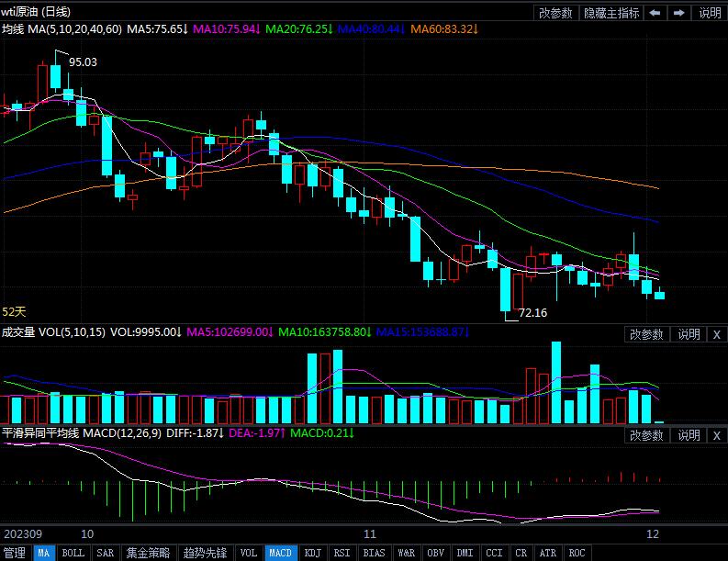Select the KDJ indicator tab

(313, 553)
